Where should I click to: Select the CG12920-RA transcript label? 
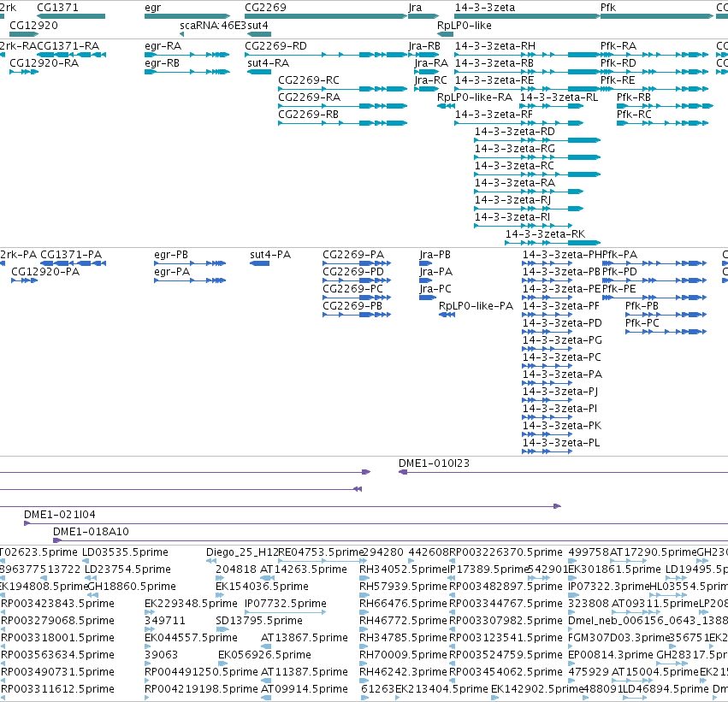click(44, 62)
